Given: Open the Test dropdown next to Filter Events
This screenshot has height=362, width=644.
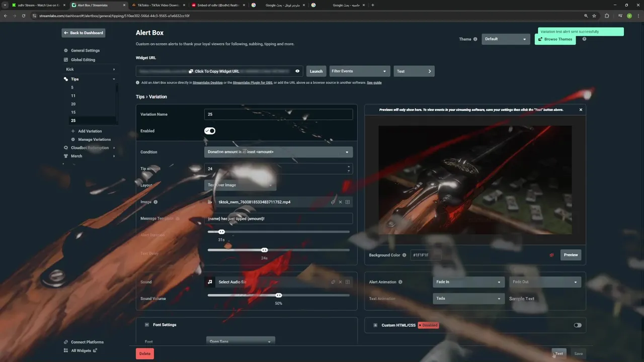Looking at the screenshot, I should click(414, 71).
